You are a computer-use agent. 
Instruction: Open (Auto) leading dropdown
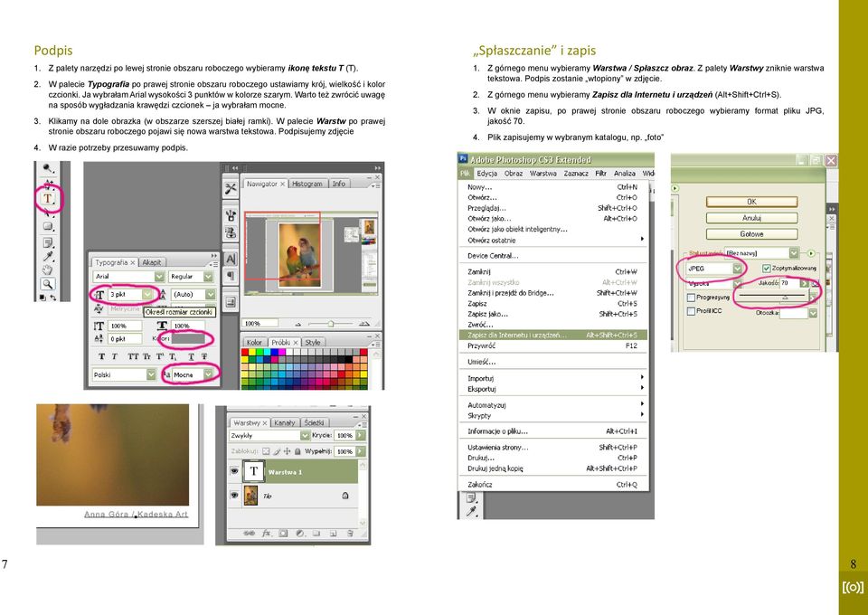tap(210, 295)
